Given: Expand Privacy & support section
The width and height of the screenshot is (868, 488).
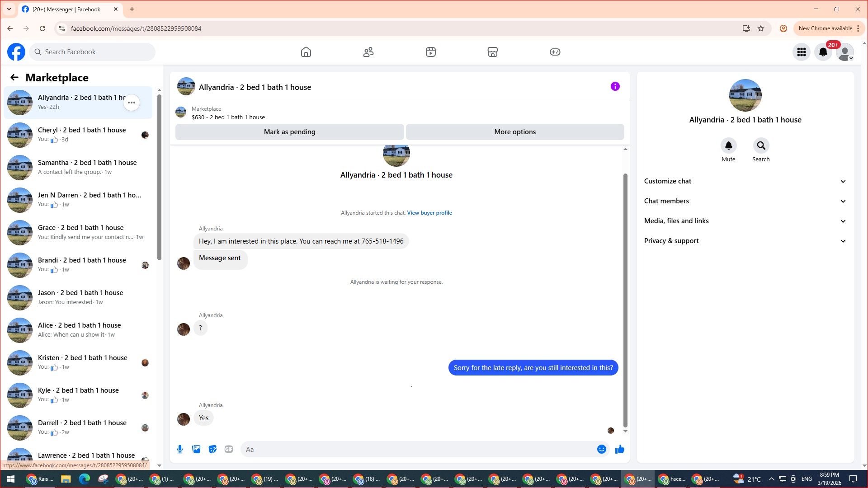Looking at the screenshot, I should (x=745, y=241).
